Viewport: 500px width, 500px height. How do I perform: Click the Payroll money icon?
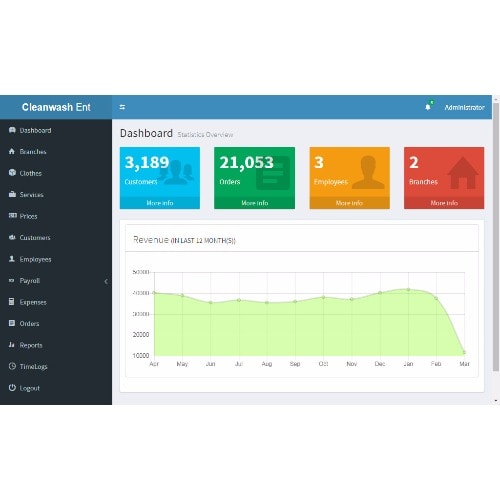pyautogui.click(x=12, y=280)
